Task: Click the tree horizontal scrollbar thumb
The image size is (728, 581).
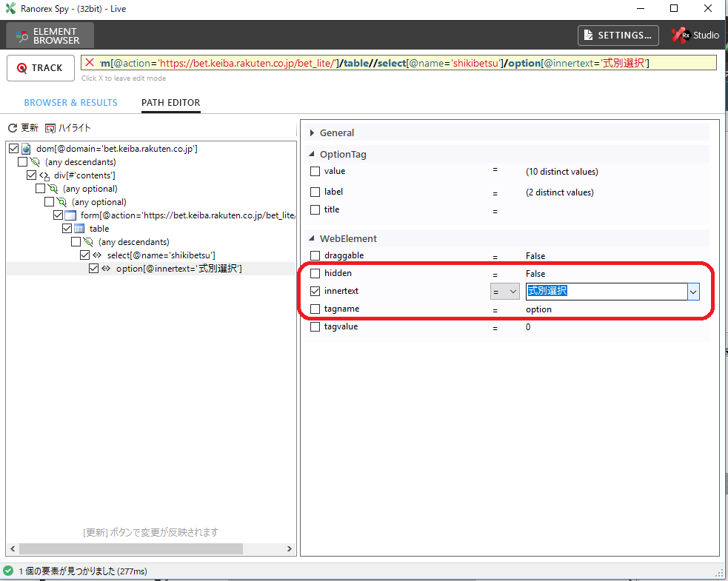Action: click(130, 548)
